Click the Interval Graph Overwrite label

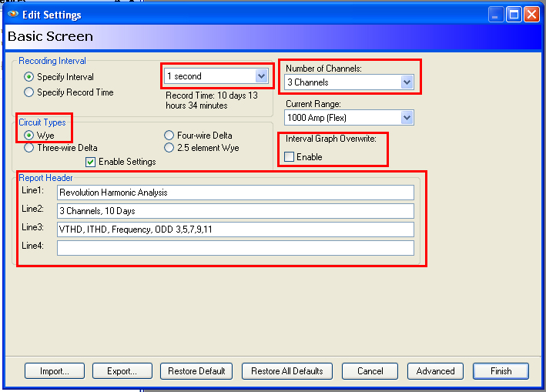coord(331,139)
